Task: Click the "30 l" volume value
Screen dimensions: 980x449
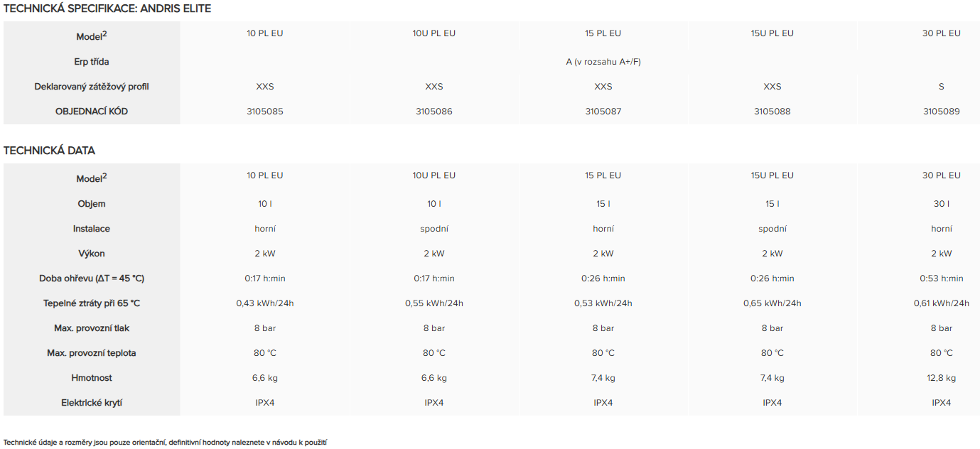Action: click(941, 204)
